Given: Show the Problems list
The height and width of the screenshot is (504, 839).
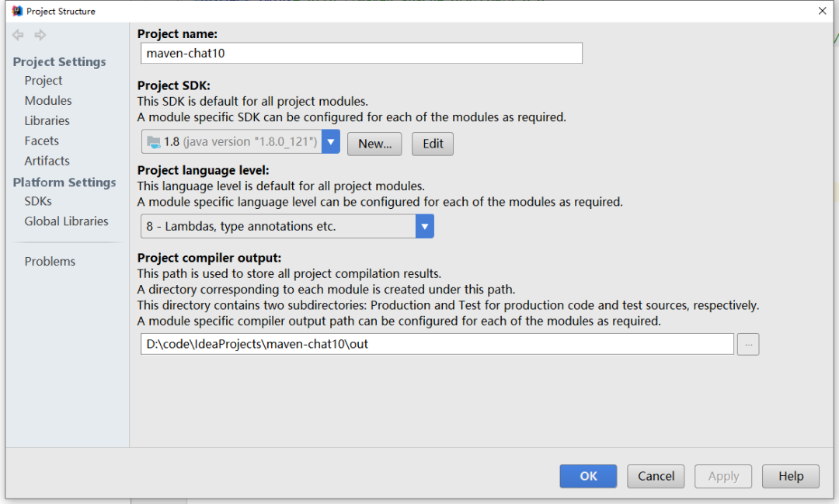Looking at the screenshot, I should pos(50,262).
